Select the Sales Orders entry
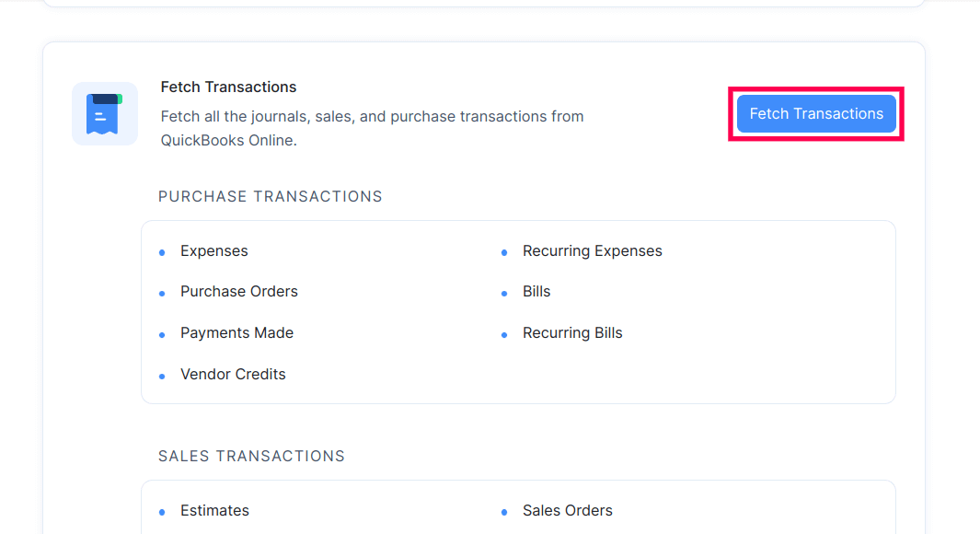Viewport: 980px width, 534px height. coord(567,510)
